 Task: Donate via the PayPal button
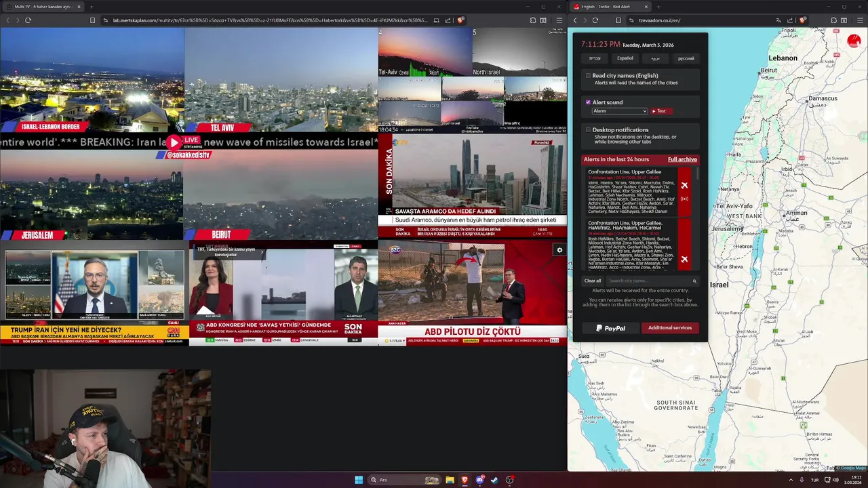(x=611, y=328)
